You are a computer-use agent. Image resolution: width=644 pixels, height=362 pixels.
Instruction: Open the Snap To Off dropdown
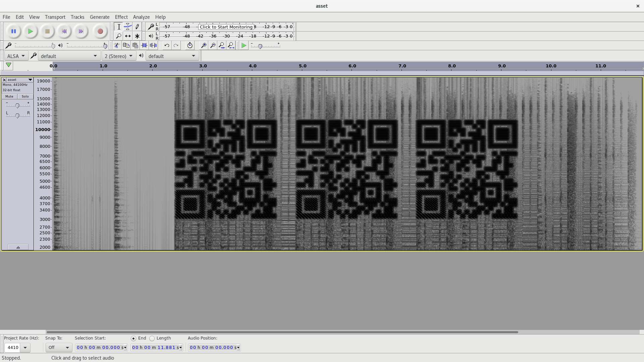tap(59, 348)
